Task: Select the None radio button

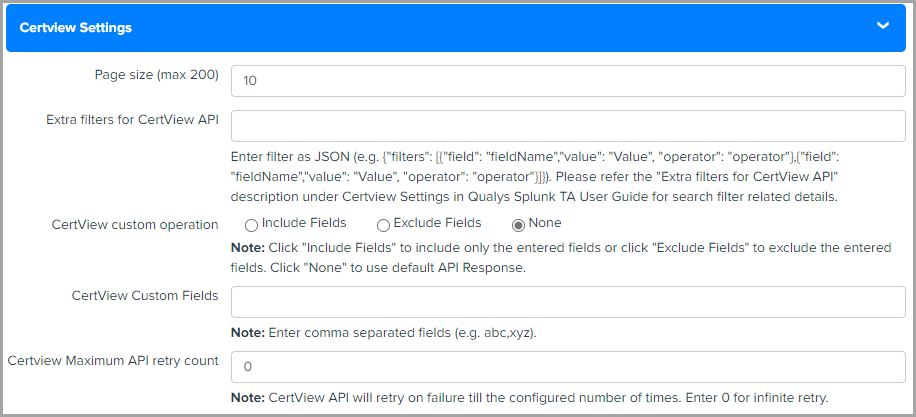Action: pyautogui.click(x=518, y=225)
